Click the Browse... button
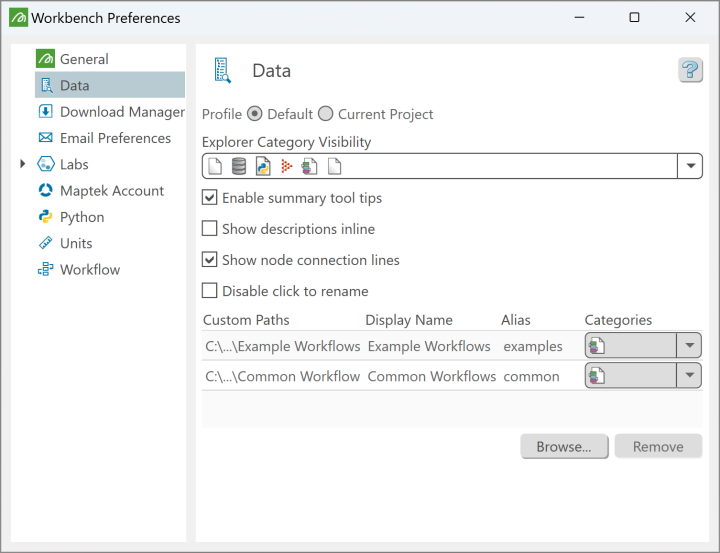 pos(564,447)
